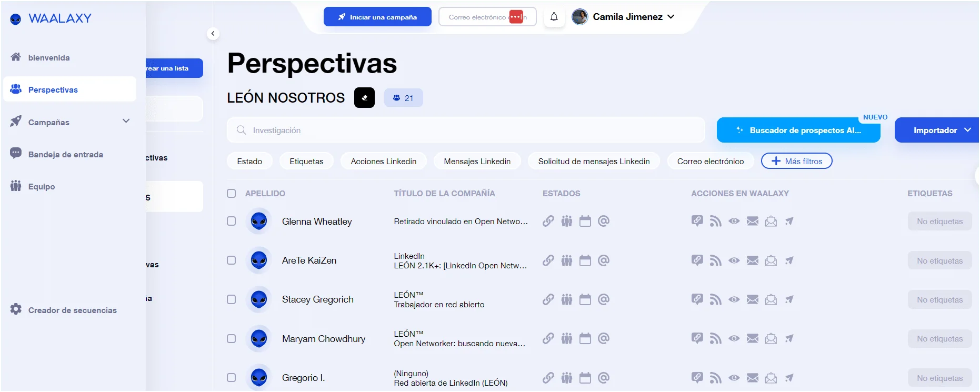980x392 pixels.
Task: Click @ status icon for Stacey Gregorich
Action: tap(604, 299)
